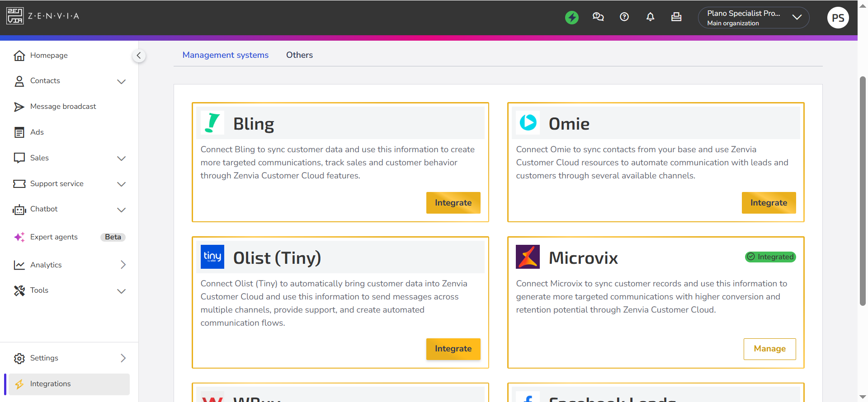
Task: Click Integrate button for Olist (Tiny)
Action: (x=453, y=349)
